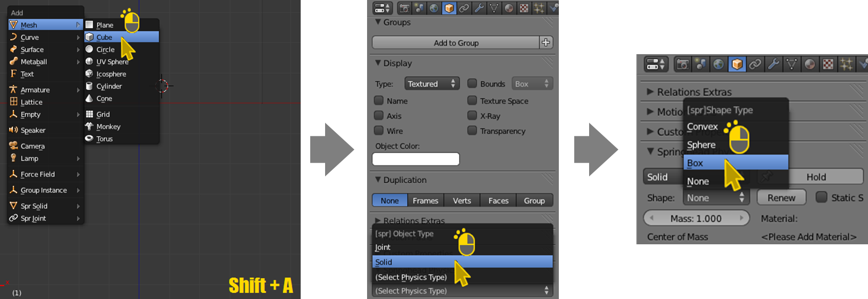Collapse the Duplication panel section
Viewport: 868px width, 299px height.
point(378,180)
